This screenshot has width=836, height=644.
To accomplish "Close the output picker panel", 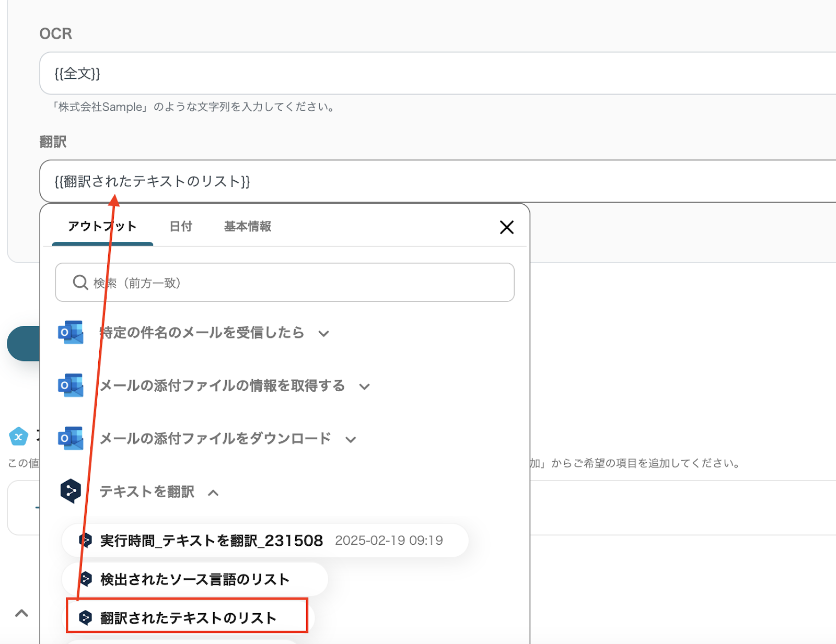I will pos(506,227).
